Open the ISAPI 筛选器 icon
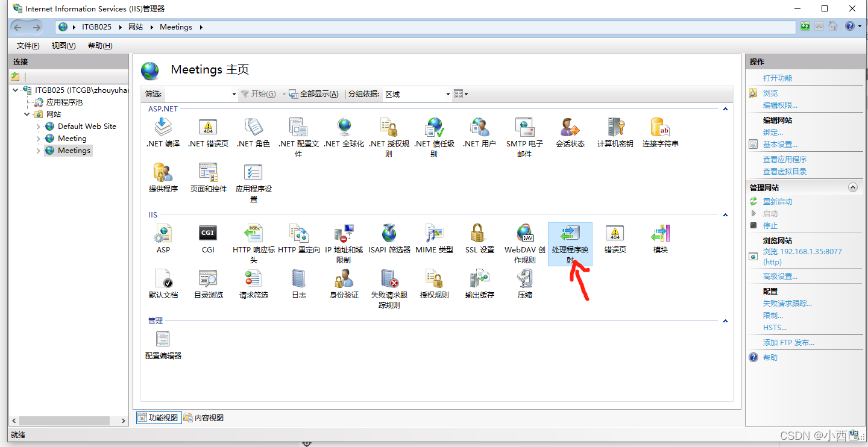Viewport: 868px width, 447px height. pyautogui.click(x=389, y=239)
